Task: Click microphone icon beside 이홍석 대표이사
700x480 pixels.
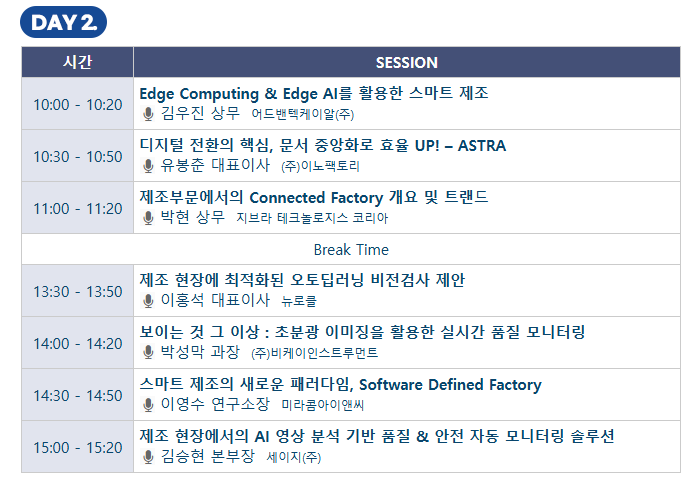Action: click(x=148, y=300)
